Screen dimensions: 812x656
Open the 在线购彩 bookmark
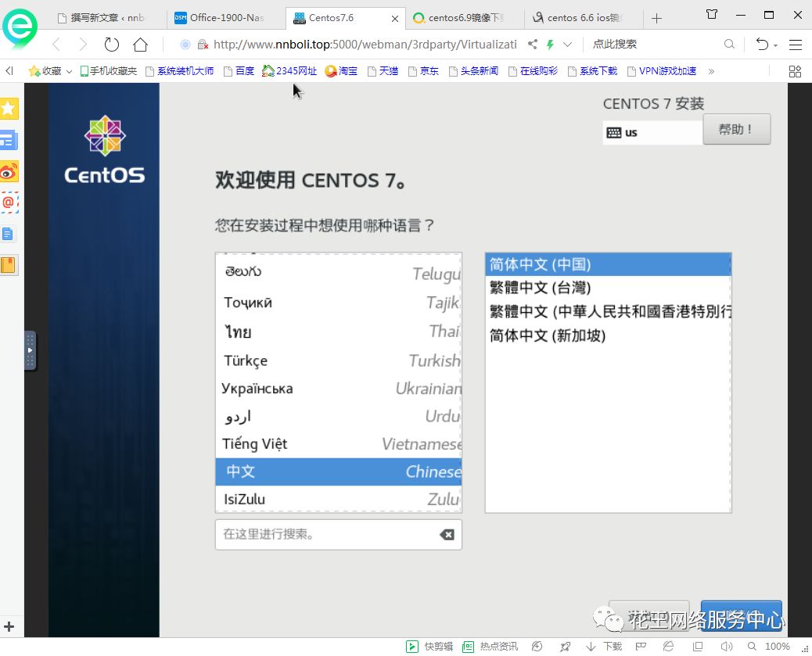(533, 71)
